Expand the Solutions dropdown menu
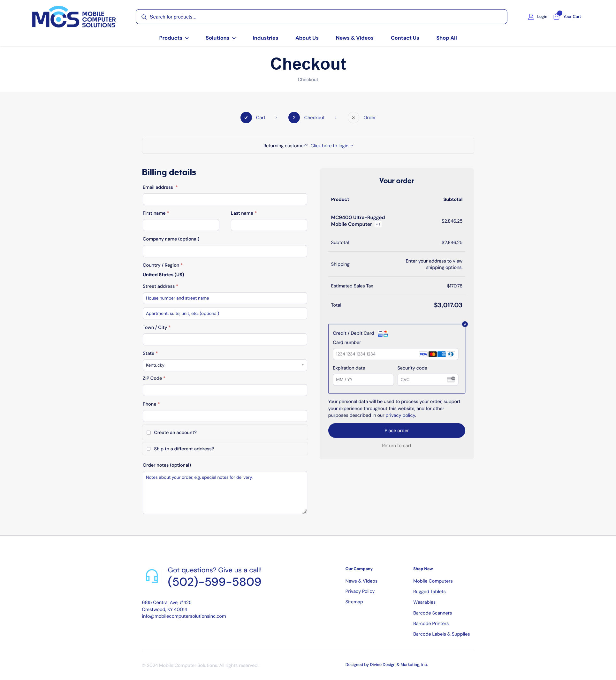The height and width of the screenshot is (680, 616). [220, 38]
